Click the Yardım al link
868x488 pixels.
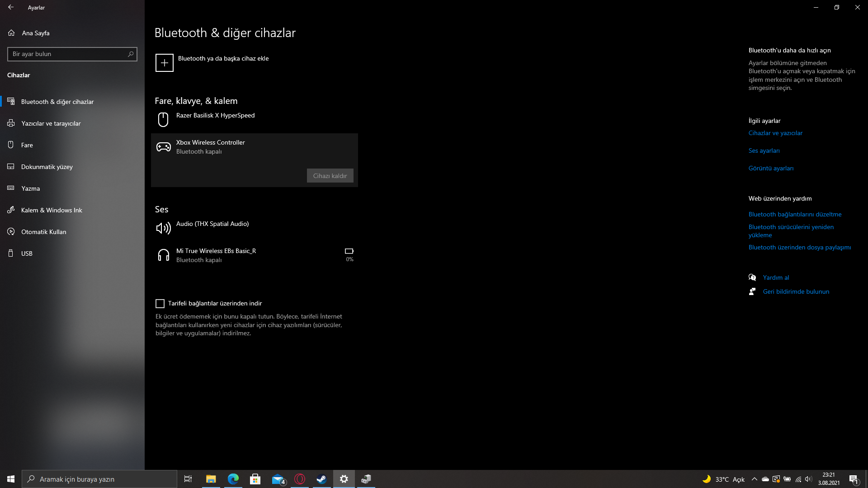click(776, 277)
